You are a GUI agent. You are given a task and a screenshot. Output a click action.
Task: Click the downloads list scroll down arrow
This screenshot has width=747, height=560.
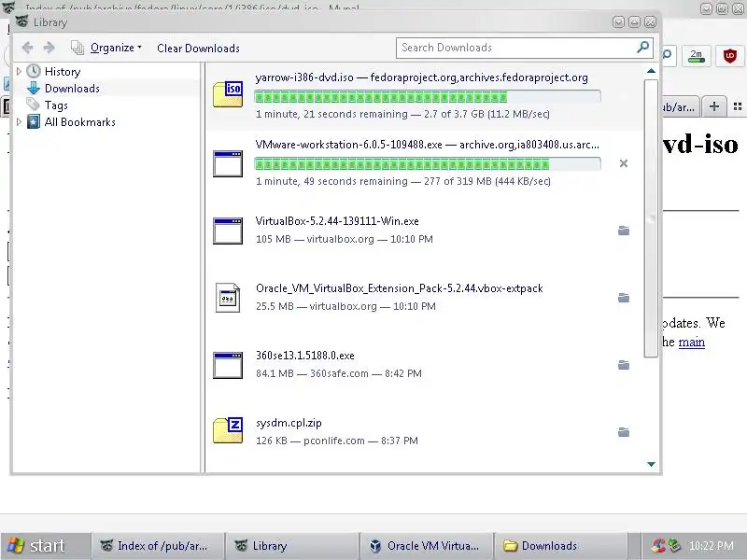click(x=651, y=464)
